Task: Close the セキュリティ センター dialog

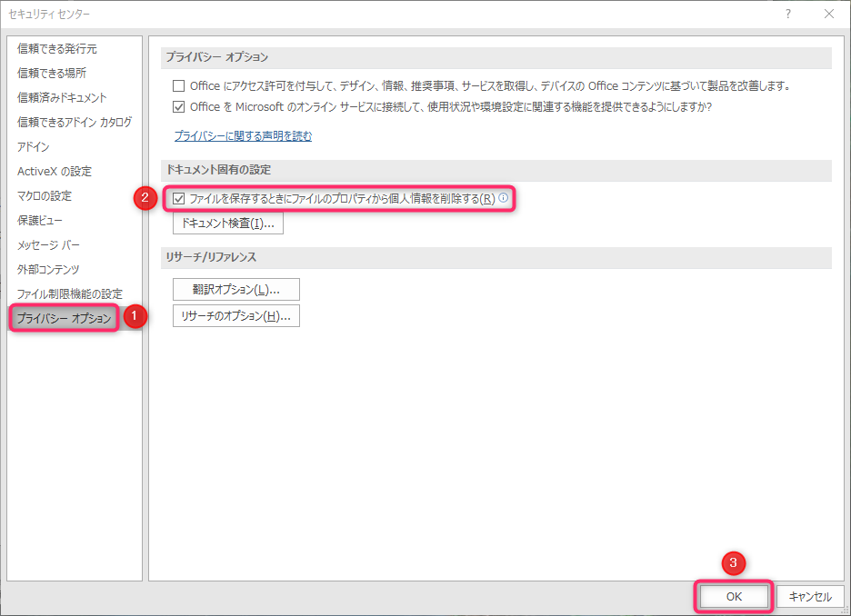Action: (829, 15)
